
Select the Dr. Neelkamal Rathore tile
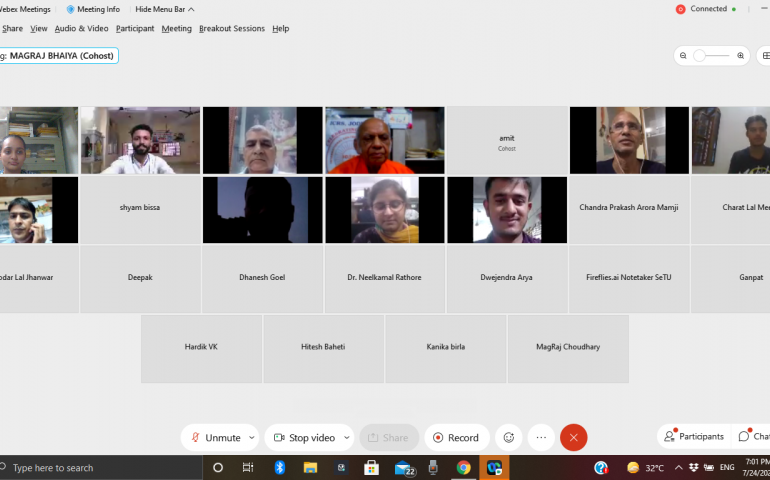coord(385,279)
